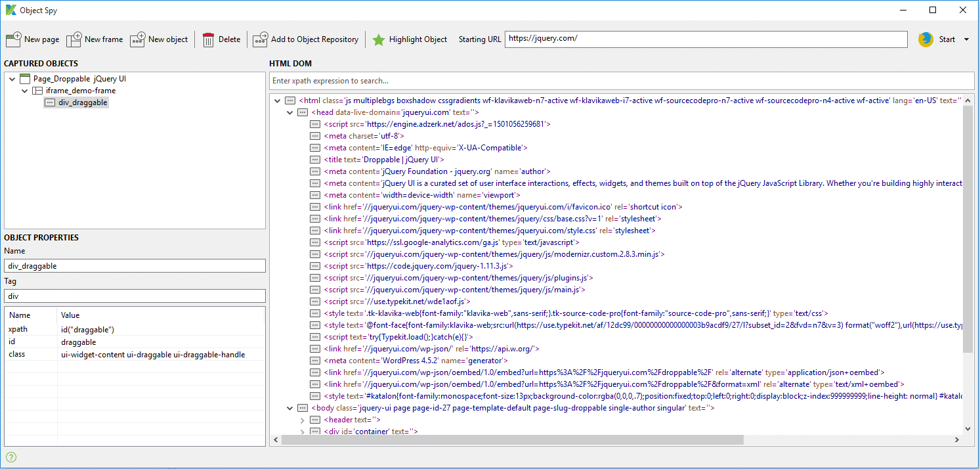Click the ga.js script node icon
Image resolution: width=980 pixels, height=469 pixels.
(x=316, y=242)
